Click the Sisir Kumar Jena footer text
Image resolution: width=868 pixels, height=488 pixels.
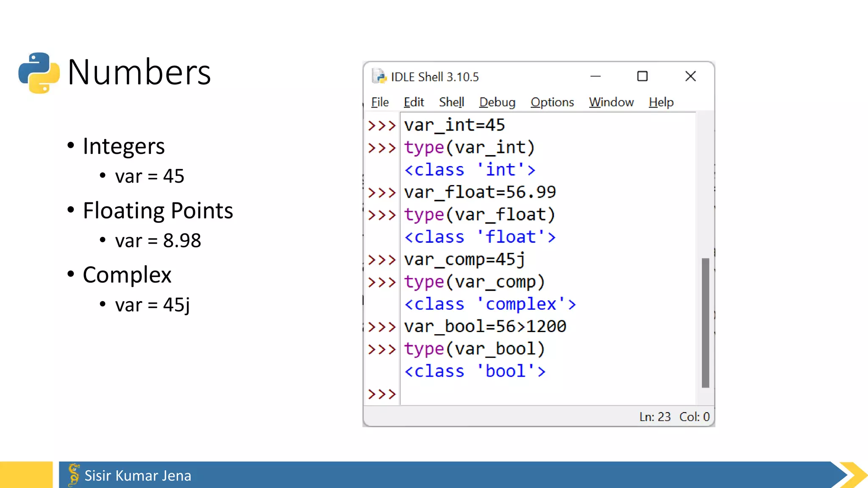tap(138, 475)
